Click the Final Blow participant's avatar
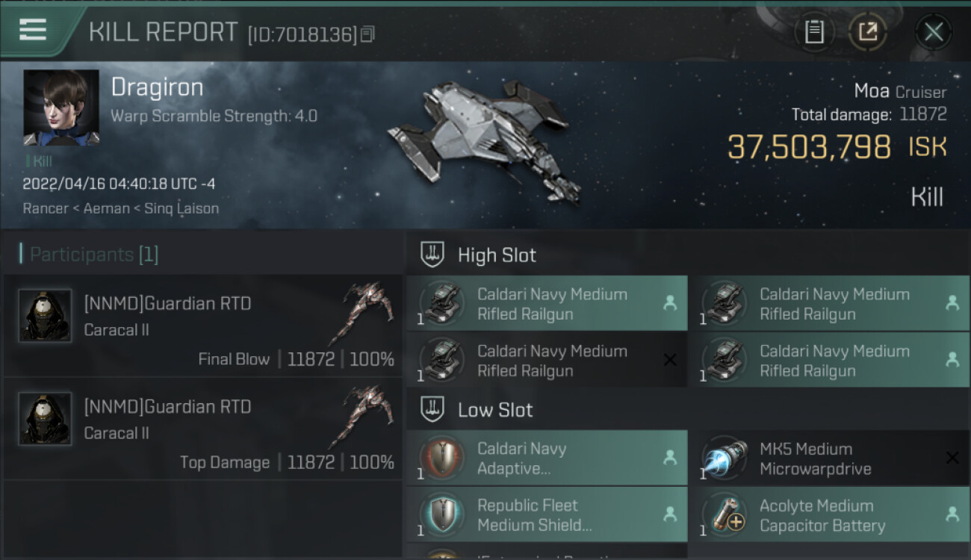The width and height of the screenshot is (971, 560). click(x=45, y=316)
